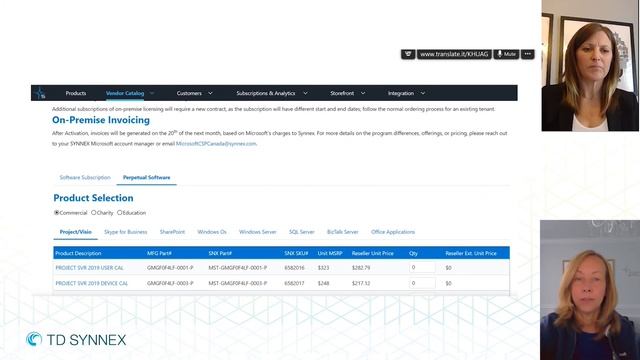Image resolution: width=640 pixels, height=360 pixels.
Task: Open PROJECT SVR 2019 USER CAL link
Action: click(x=89, y=268)
